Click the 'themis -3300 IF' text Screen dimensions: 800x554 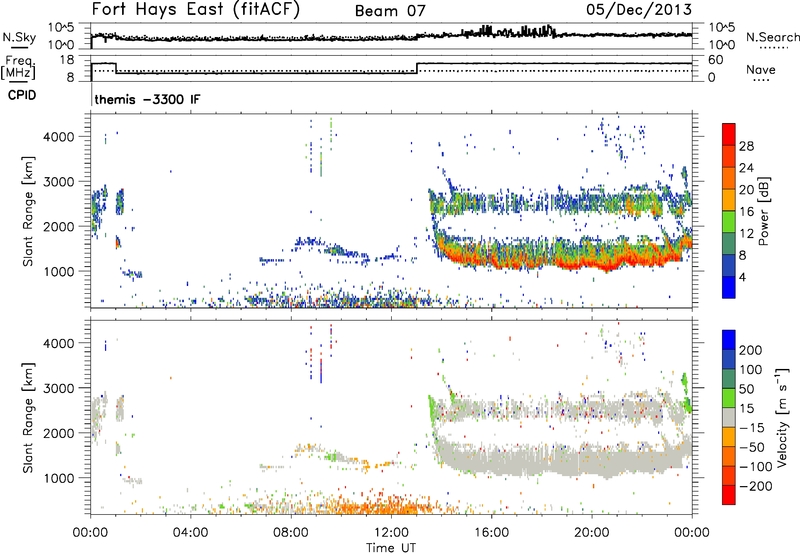pos(147,99)
